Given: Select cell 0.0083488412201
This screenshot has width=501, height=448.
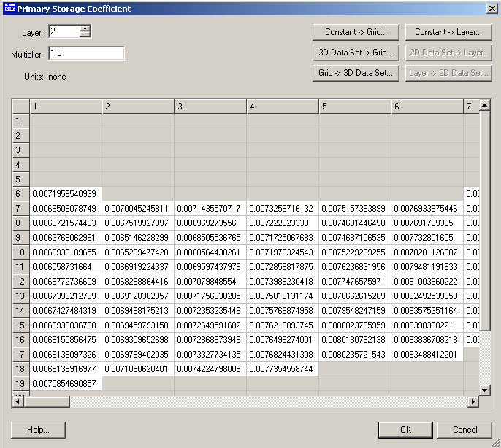Looking at the screenshot, I should 427,354.
